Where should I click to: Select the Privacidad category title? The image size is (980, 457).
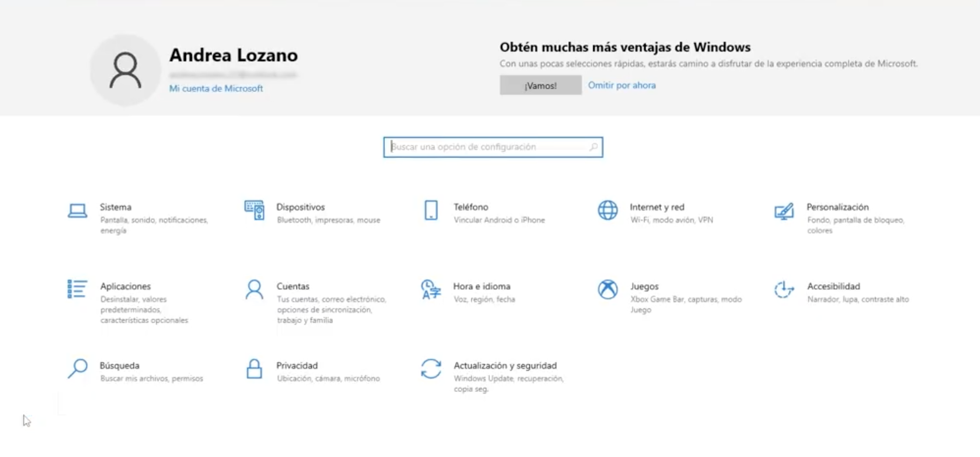click(x=297, y=365)
